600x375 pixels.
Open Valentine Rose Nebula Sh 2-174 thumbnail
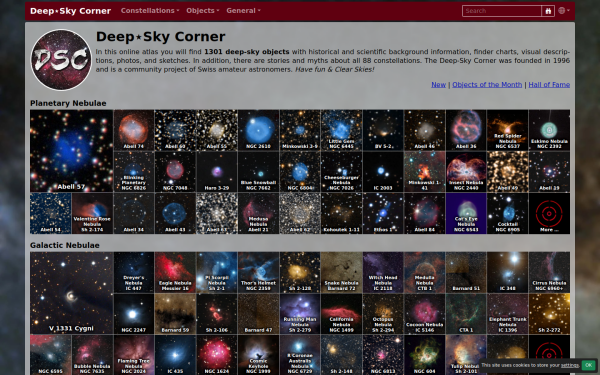coord(92,213)
